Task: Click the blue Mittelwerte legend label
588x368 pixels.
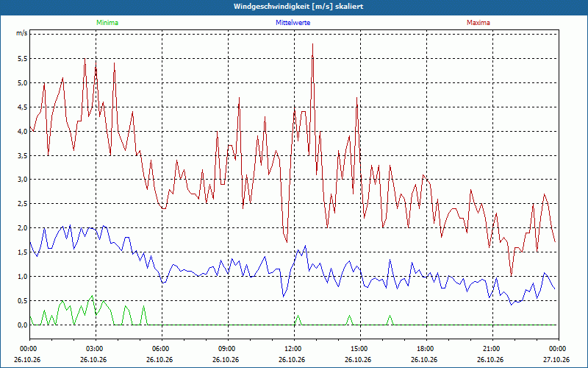Action: [x=293, y=23]
